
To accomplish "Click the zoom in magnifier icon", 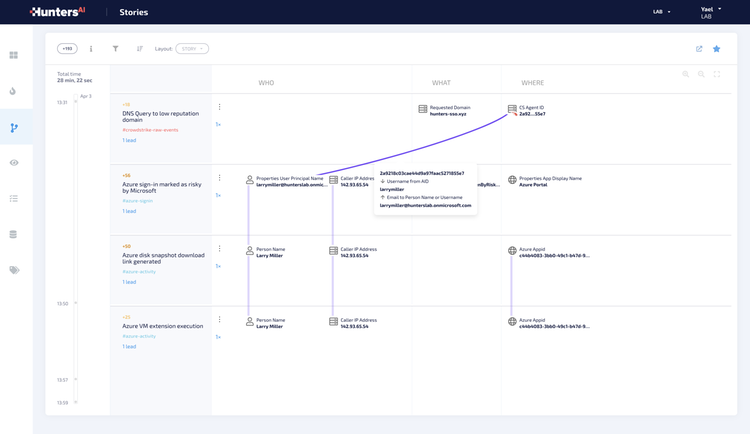I will coord(686,74).
